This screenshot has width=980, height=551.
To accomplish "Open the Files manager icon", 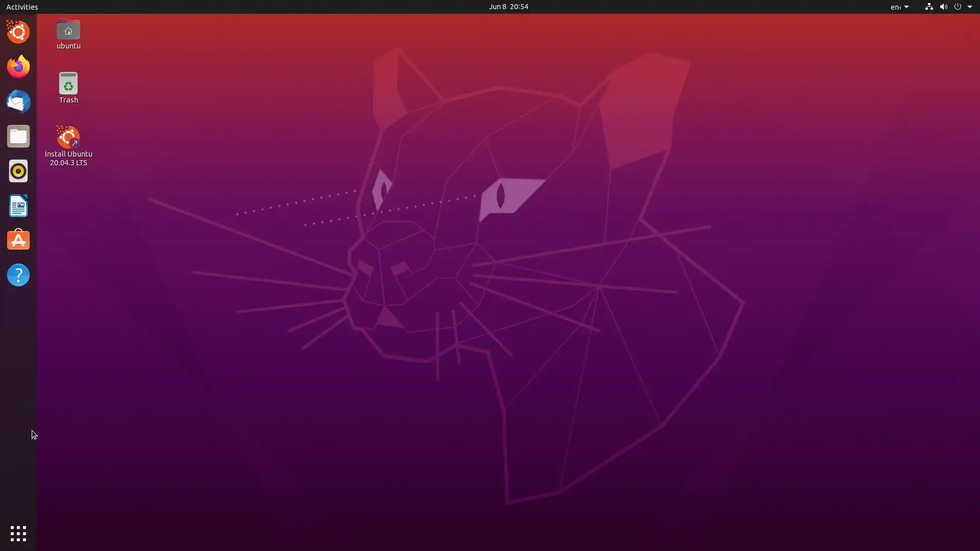I will pyautogui.click(x=18, y=136).
